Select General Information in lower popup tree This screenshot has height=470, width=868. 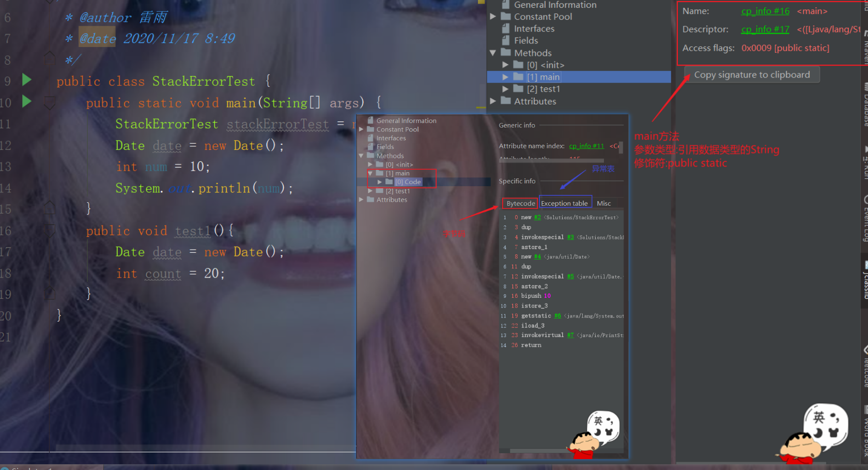click(x=406, y=120)
